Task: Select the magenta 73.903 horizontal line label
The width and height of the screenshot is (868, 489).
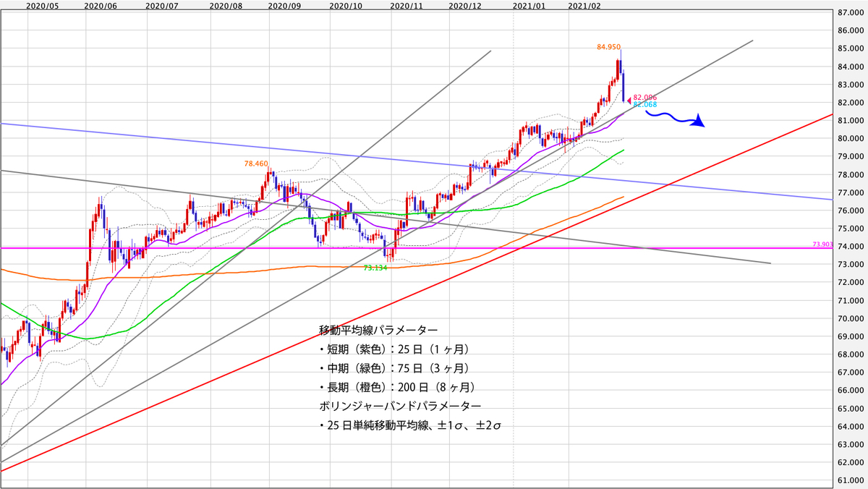Action: point(823,245)
